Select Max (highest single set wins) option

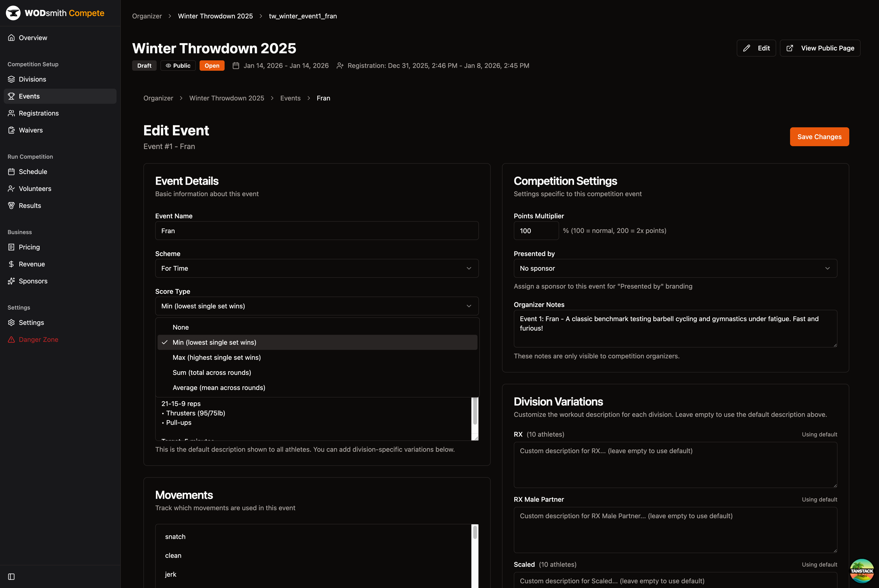coord(317,357)
